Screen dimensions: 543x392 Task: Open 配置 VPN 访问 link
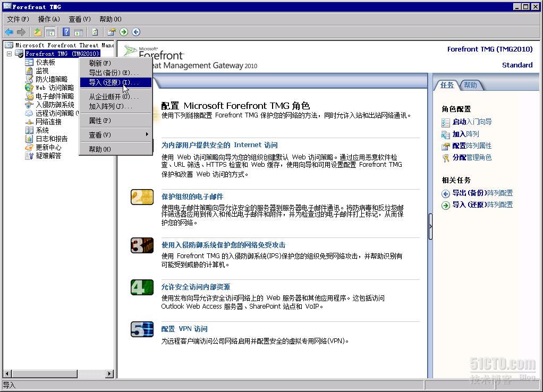click(x=184, y=329)
